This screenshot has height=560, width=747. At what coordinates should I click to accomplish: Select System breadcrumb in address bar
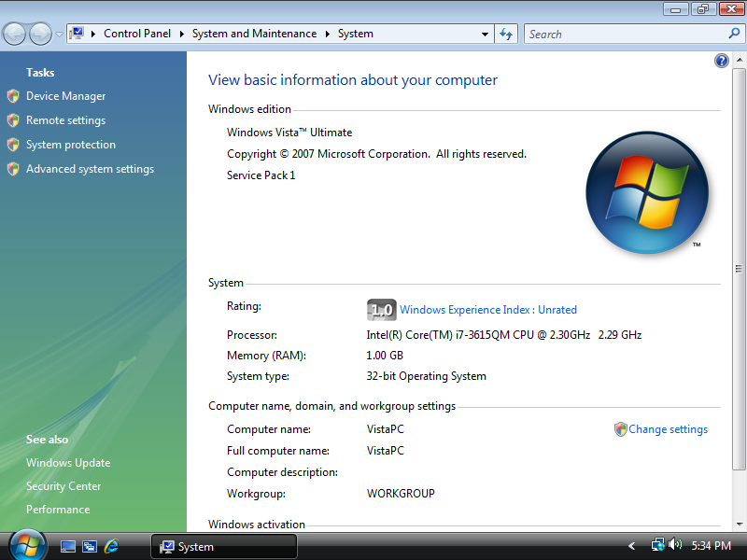356,34
